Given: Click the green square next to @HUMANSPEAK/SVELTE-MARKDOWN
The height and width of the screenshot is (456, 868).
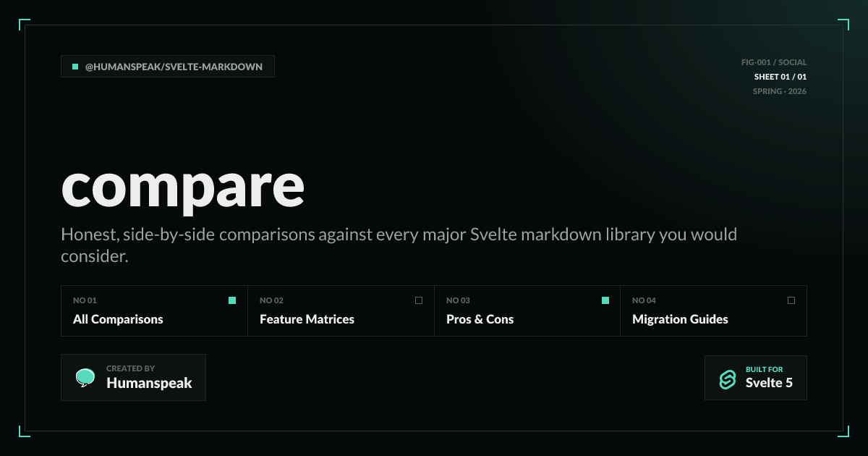Looking at the screenshot, I should pos(75,67).
